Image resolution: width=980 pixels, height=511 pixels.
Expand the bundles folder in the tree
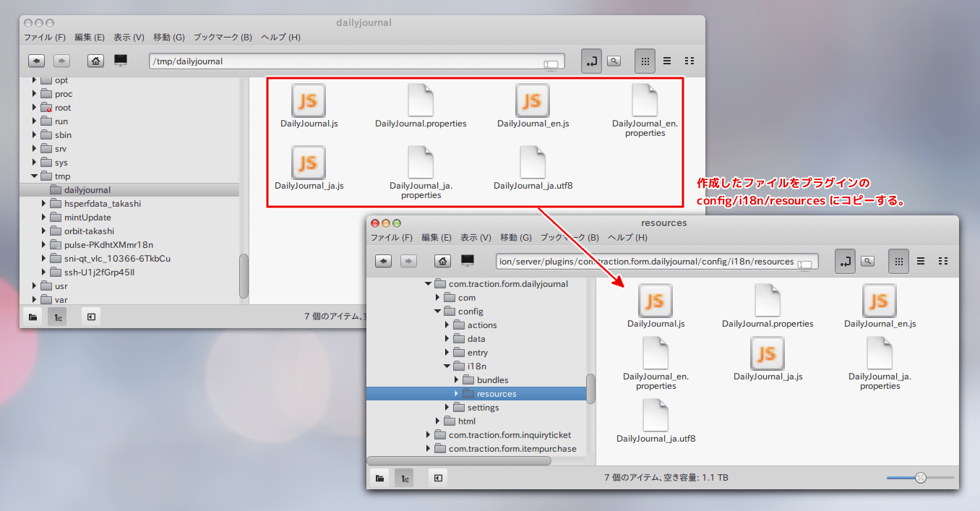(457, 380)
